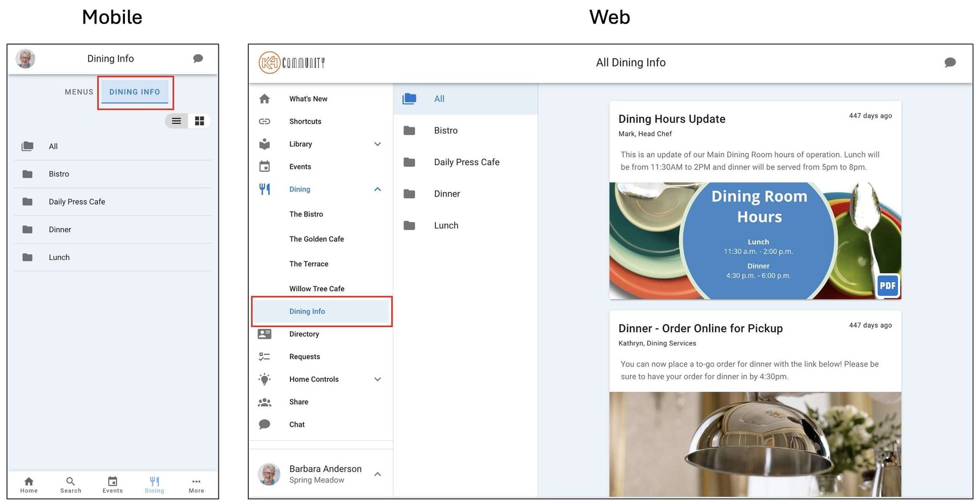Expand the Home Controls dropdown
This screenshot has height=502, width=980.
coord(377,379)
